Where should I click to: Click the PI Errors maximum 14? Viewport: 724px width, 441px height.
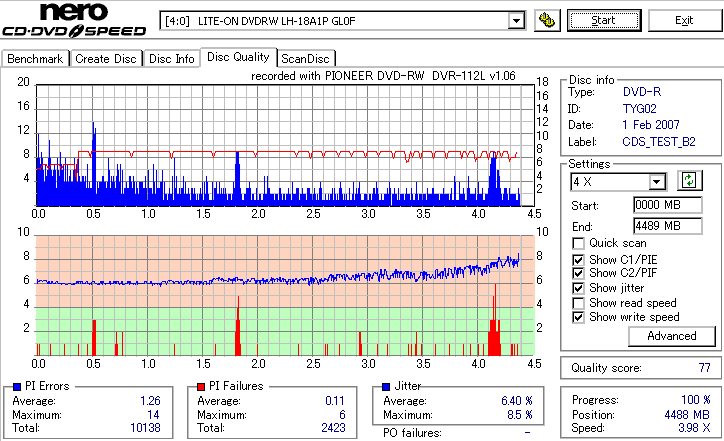point(153,415)
